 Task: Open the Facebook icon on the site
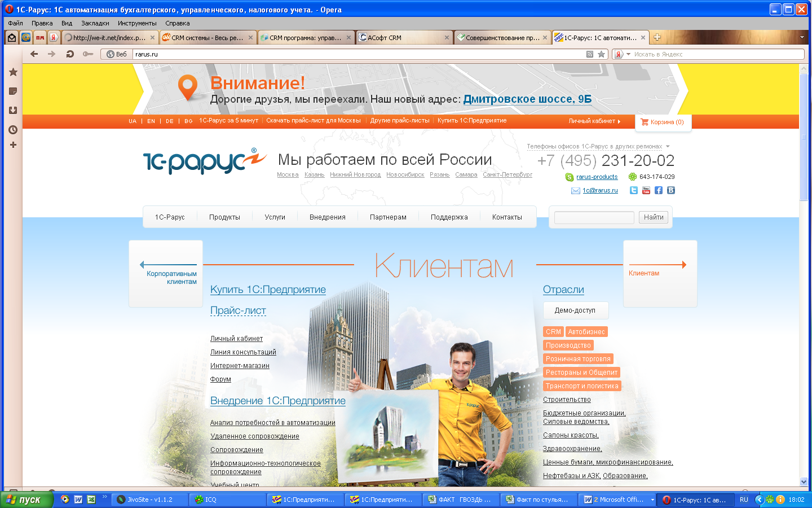659,190
